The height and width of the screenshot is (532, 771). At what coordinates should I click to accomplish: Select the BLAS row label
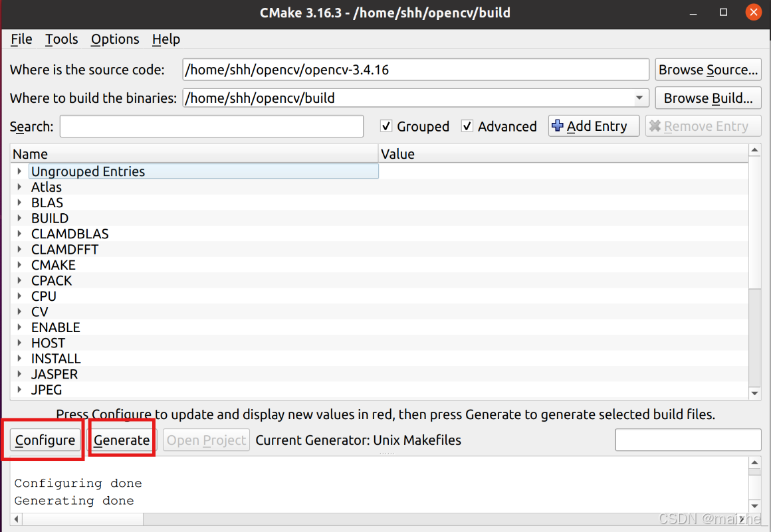click(x=47, y=203)
